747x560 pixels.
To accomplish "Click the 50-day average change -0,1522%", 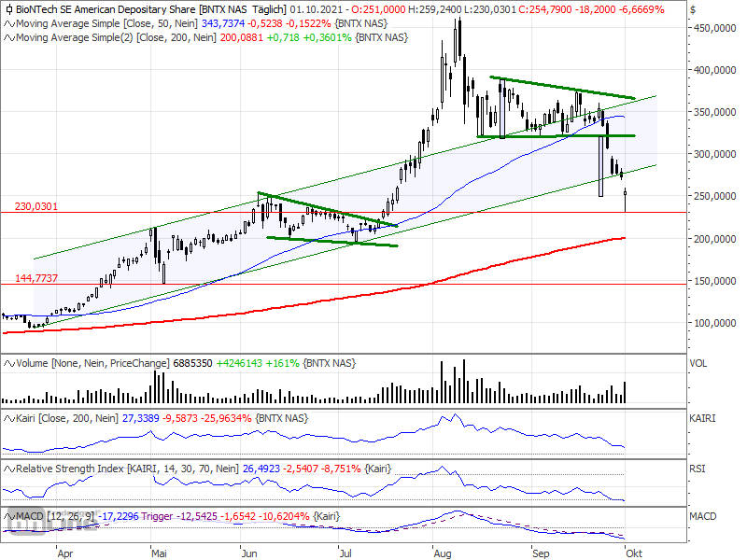I will click(x=308, y=24).
